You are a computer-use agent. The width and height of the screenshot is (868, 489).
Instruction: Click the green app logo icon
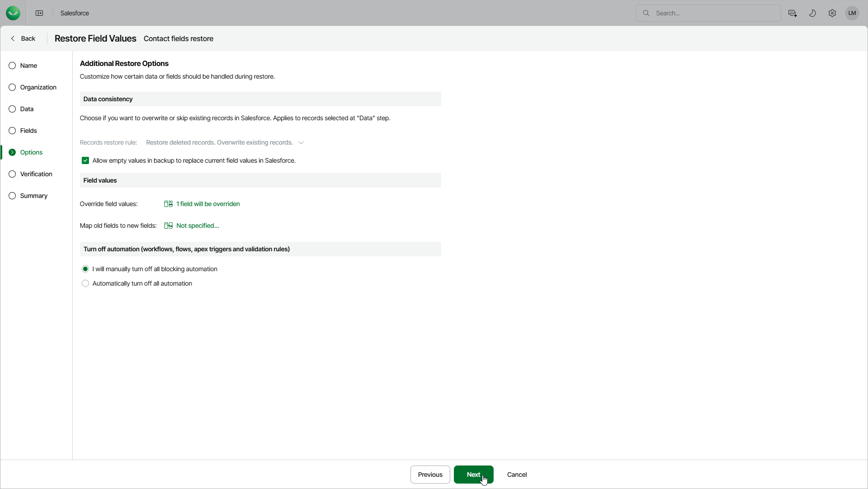click(x=13, y=13)
